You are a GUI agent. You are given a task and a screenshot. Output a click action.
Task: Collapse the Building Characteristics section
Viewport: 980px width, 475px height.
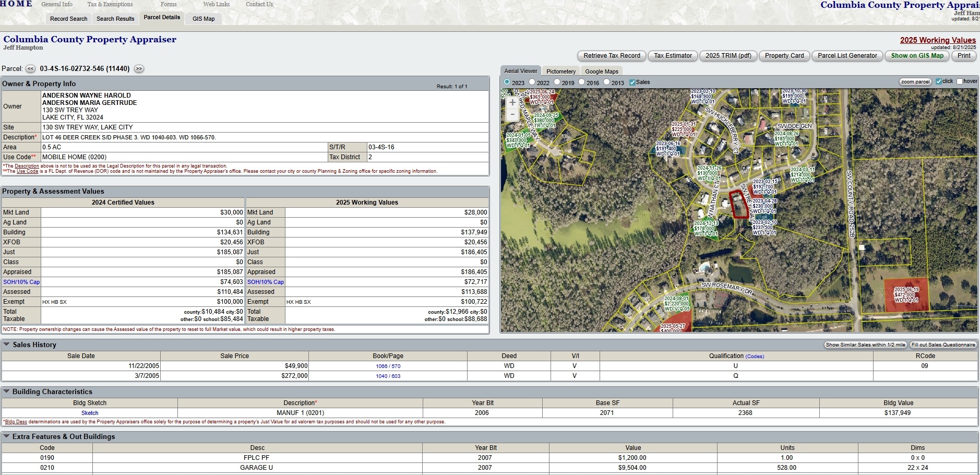point(6,391)
